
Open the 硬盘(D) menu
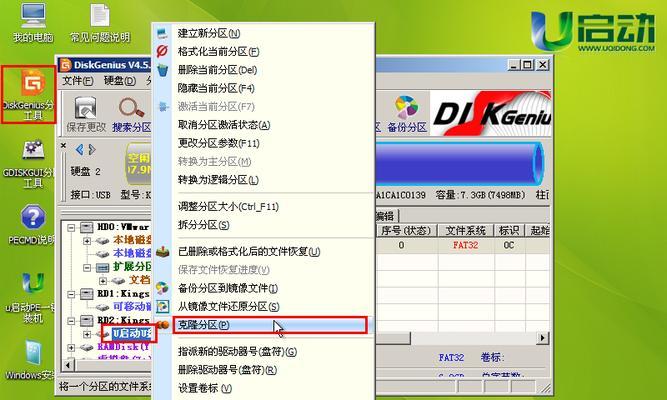120,80
